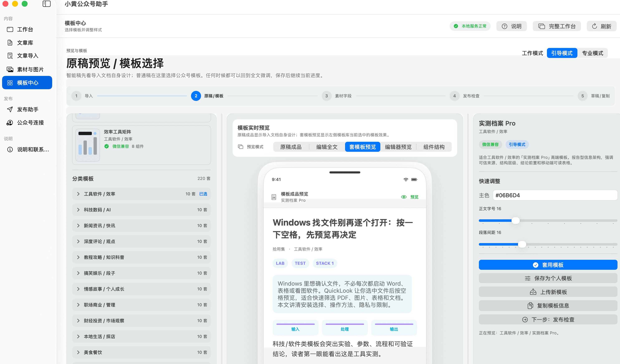This screenshot has height=364, width=620.
Task: Expand the 教程攻略 / 知识科普 category
Action: tap(141, 257)
